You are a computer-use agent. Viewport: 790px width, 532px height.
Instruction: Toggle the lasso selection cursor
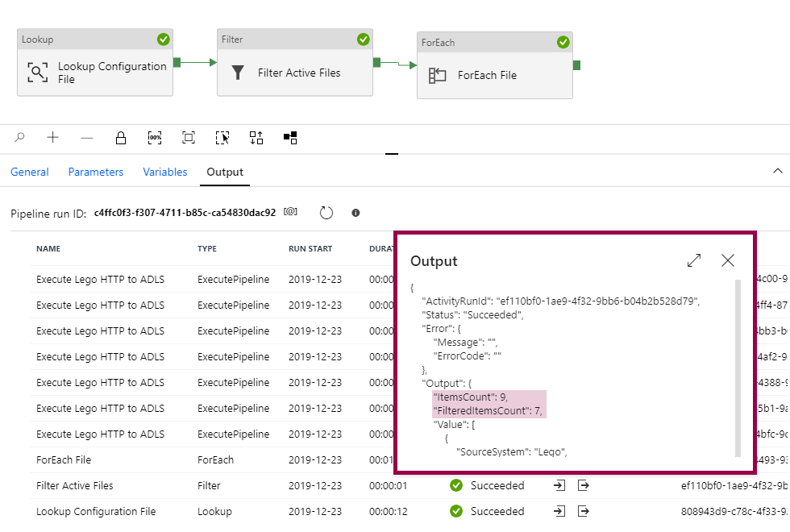pos(222,138)
